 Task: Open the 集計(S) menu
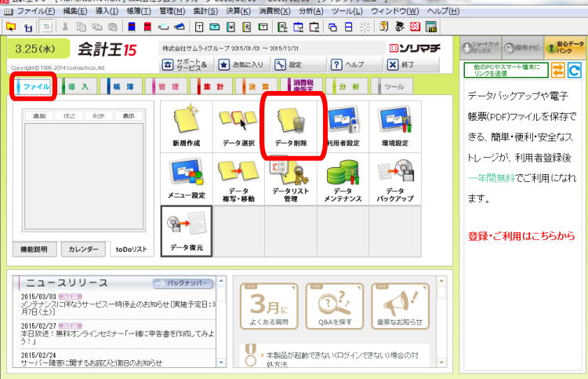click(207, 12)
